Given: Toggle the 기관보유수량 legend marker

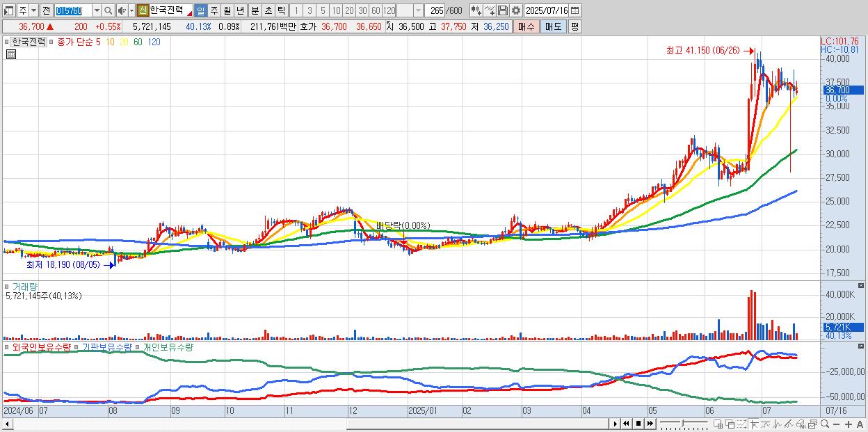Looking at the screenshot, I should tap(78, 346).
